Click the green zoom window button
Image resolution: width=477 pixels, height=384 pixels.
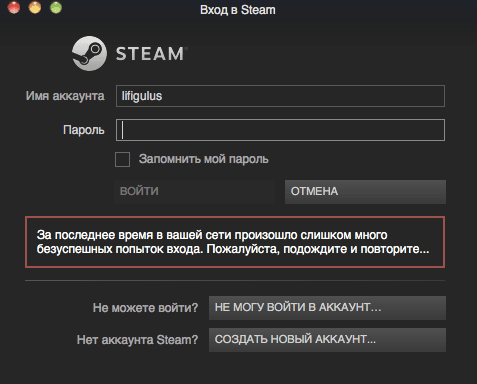coord(56,7)
